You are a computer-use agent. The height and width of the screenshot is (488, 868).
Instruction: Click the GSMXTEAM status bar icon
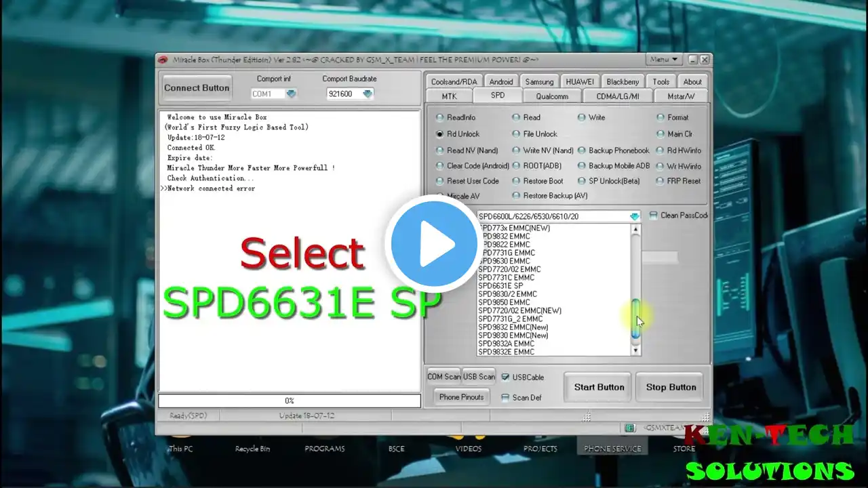630,428
